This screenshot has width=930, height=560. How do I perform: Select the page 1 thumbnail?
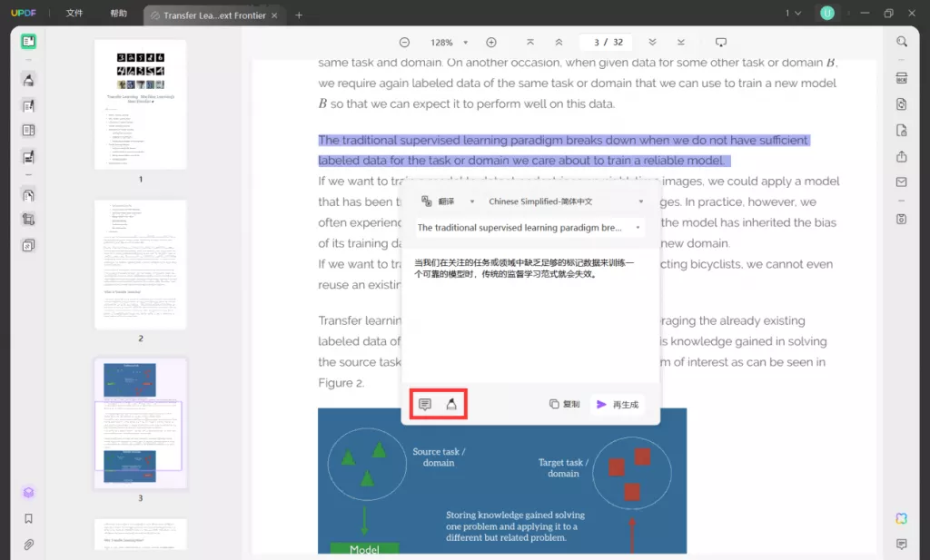[141, 104]
